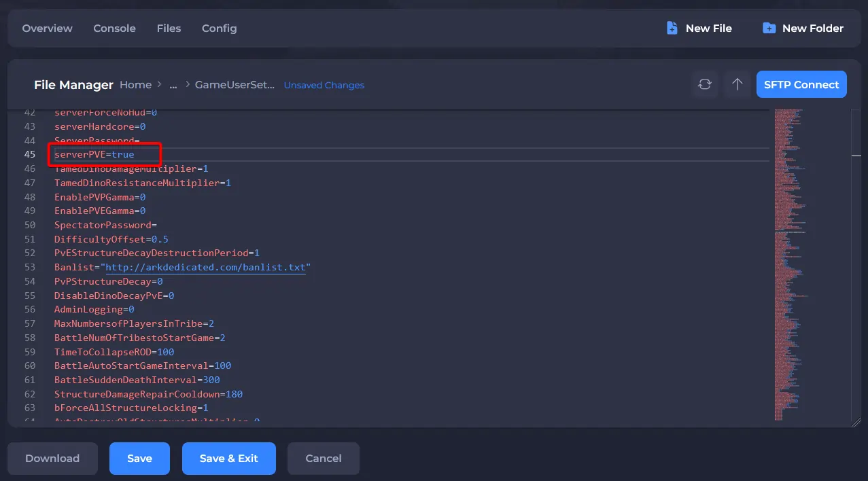Viewport: 868px width, 481px height.
Task: Click the EnablePVPGamma=0 line
Action: point(100,197)
